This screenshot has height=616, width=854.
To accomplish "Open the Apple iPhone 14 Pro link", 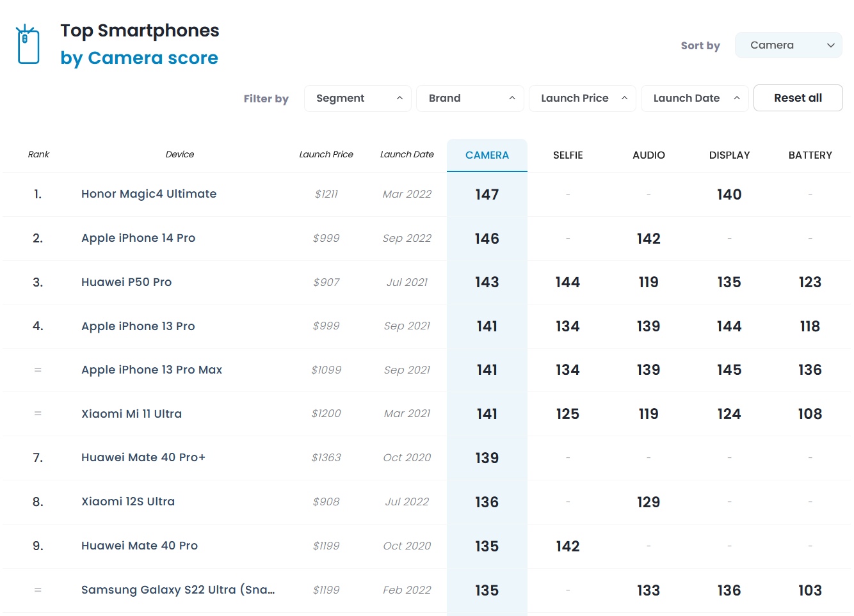I will click(138, 238).
